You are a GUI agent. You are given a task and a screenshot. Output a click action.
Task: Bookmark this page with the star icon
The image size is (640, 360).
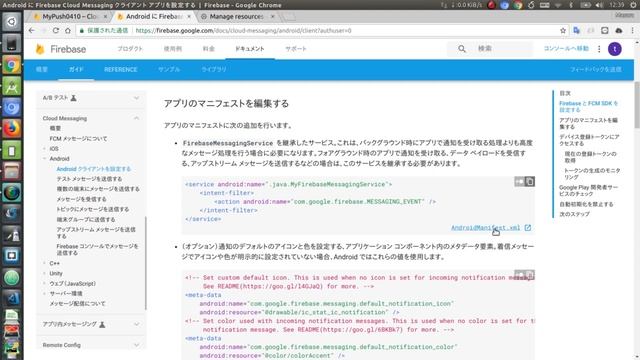pos(563,31)
